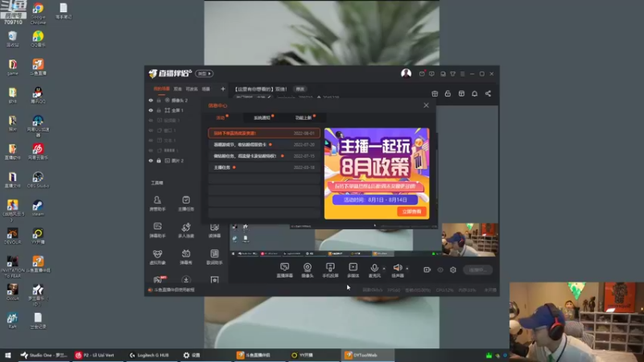Click the mode pill button next to the app logo

coord(204,73)
